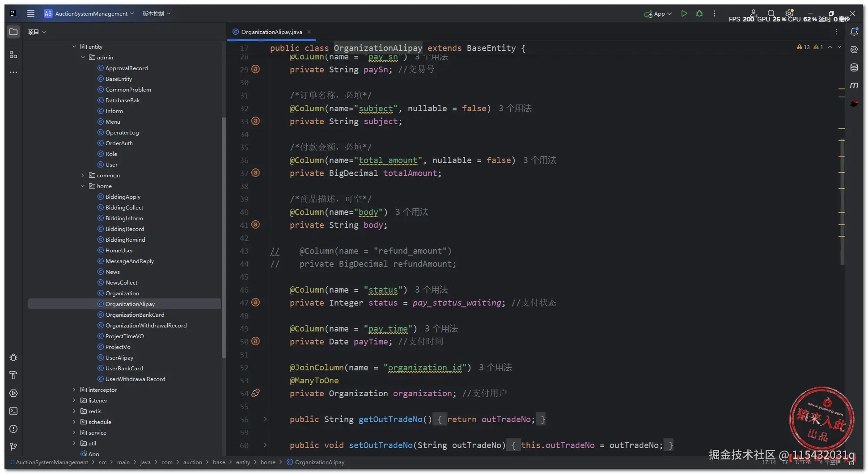Viewport: 868px width, 474px height.
Task: Click the gutter icon beside line 33
Action: [255, 121]
